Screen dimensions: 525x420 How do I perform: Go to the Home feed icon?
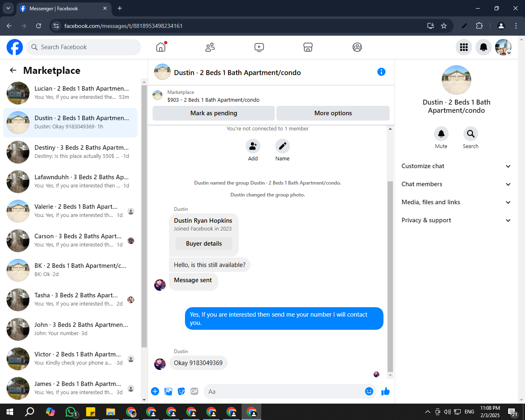pyautogui.click(x=161, y=47)
